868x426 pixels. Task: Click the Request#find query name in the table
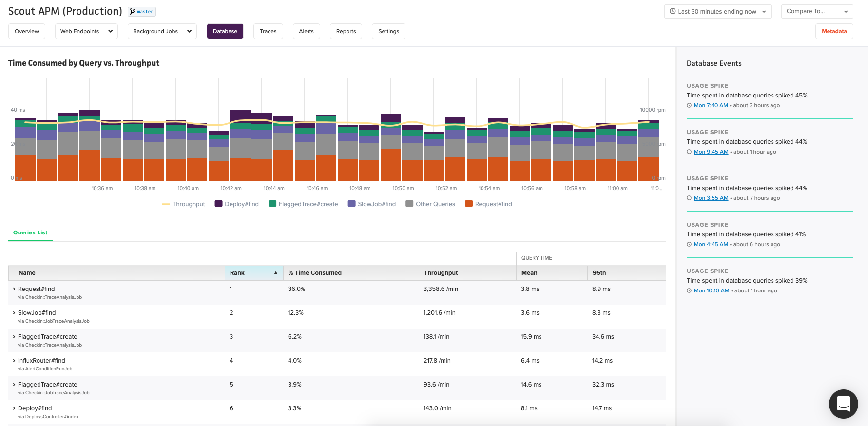point(37,289)
